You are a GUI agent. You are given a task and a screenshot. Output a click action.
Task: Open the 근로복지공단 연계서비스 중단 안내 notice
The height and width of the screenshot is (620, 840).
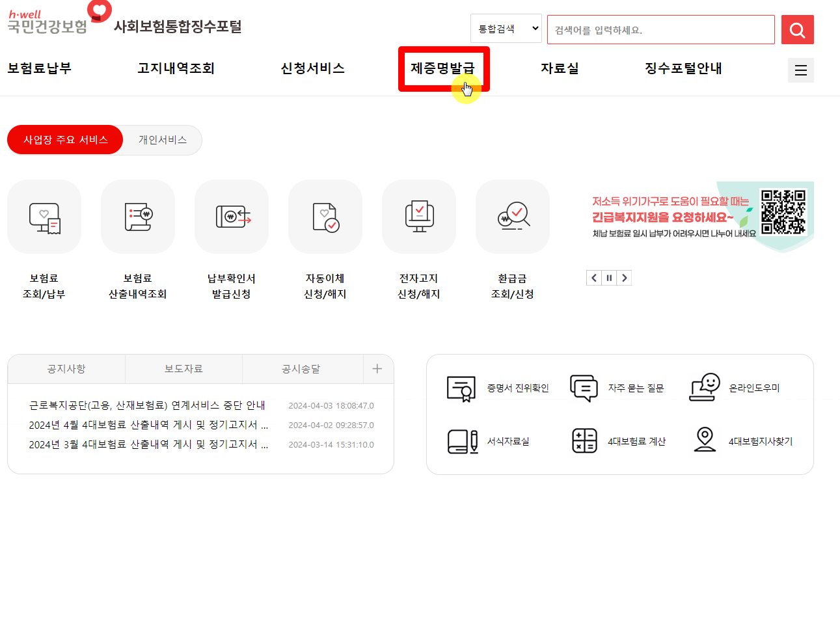144,405
